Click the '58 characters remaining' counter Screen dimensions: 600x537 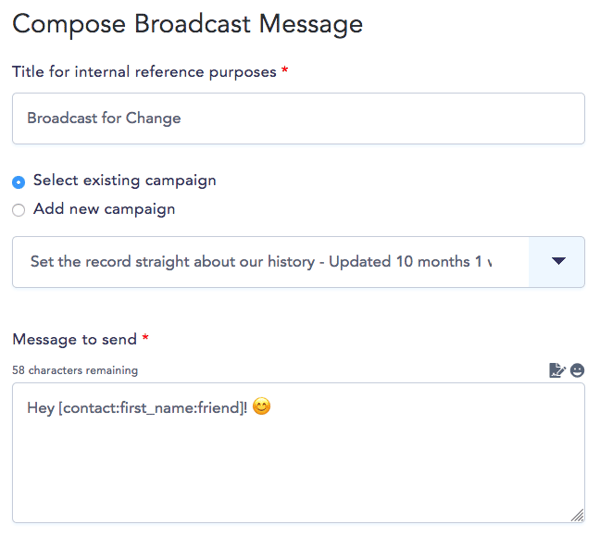75,370
